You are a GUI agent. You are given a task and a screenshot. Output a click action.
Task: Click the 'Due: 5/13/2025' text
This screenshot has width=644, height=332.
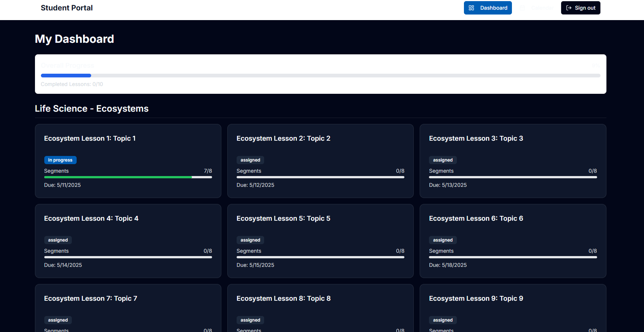448,185
